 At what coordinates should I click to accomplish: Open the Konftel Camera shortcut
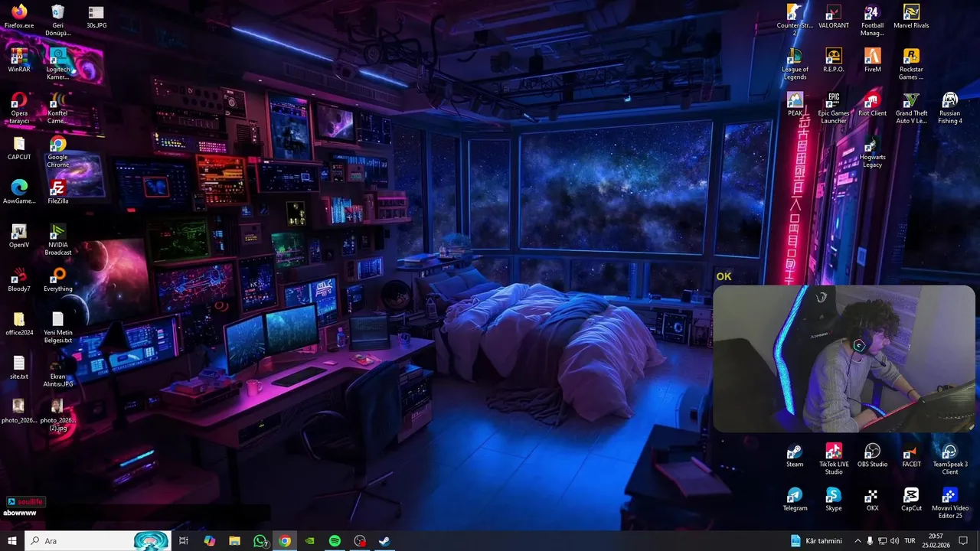(57, 108)
